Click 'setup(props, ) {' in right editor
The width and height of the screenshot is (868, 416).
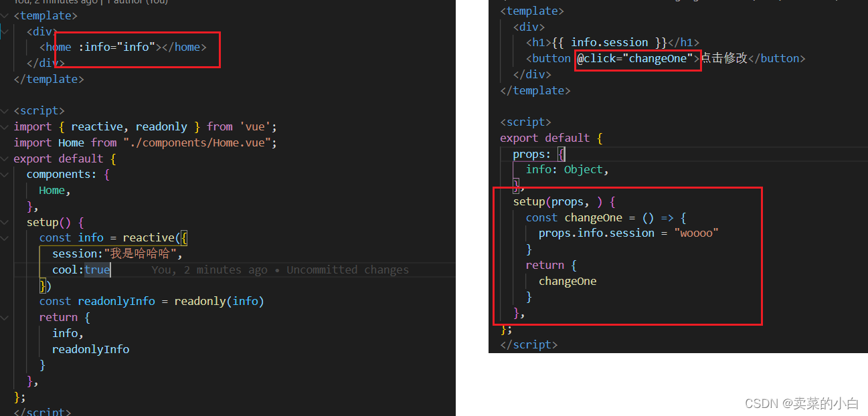tap(564, 201)
